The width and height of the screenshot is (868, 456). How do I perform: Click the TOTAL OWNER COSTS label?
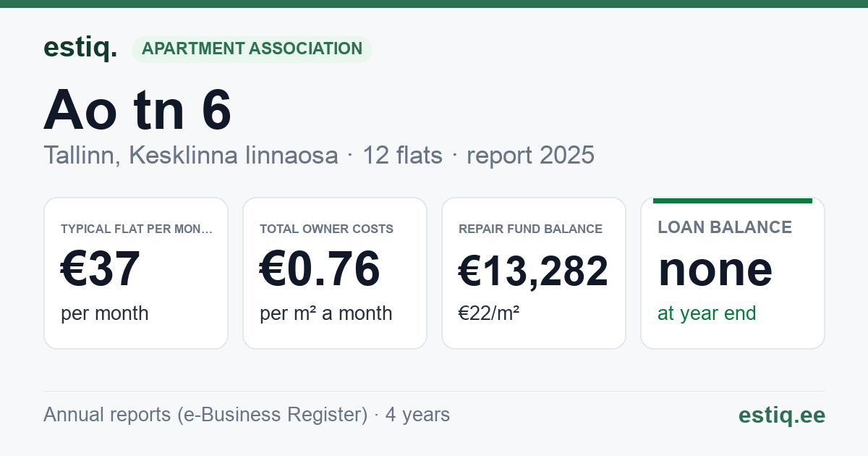[x=327, y=229]
